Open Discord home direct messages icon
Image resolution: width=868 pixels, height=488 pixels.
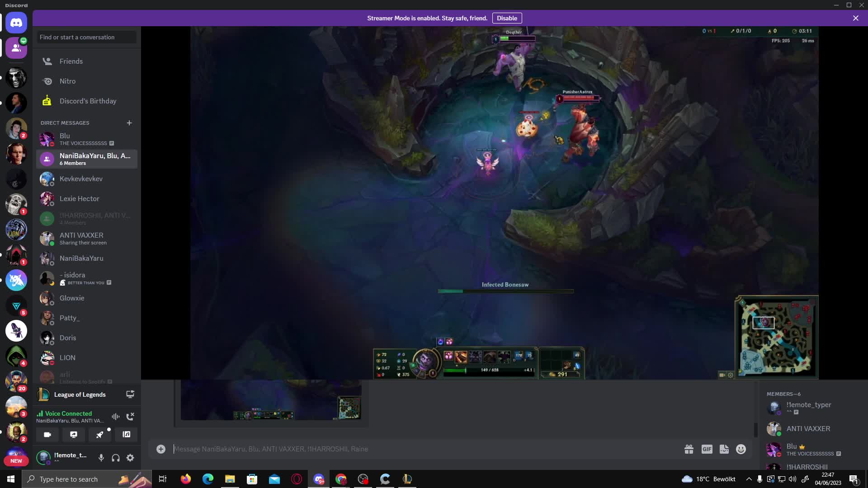pos(16,23)
